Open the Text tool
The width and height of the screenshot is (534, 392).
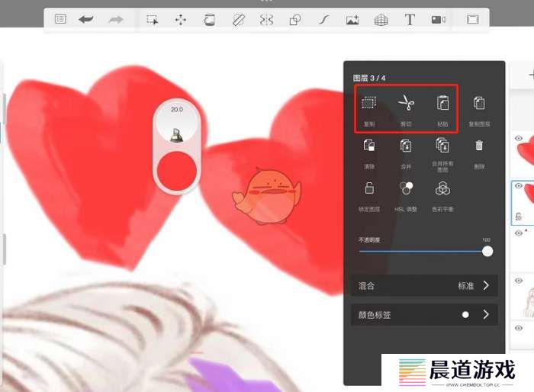[x=410, y=20]
